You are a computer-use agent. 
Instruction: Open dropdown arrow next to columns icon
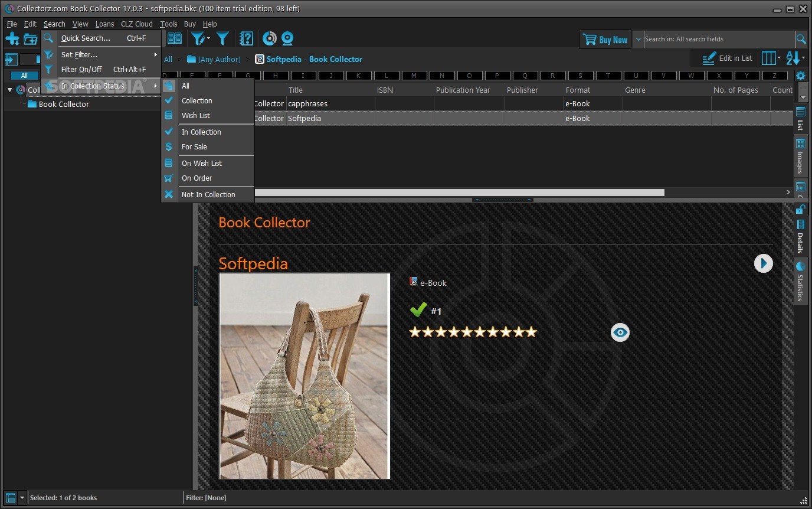tap(779, 58)
